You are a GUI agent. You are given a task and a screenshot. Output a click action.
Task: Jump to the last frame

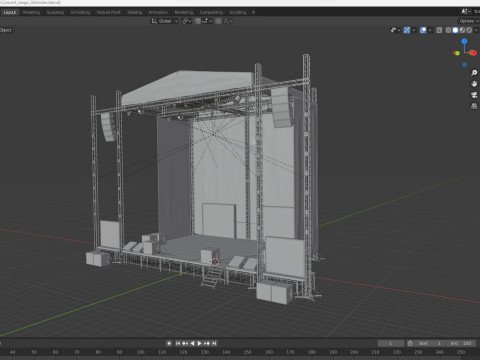[x=214, y=343]
